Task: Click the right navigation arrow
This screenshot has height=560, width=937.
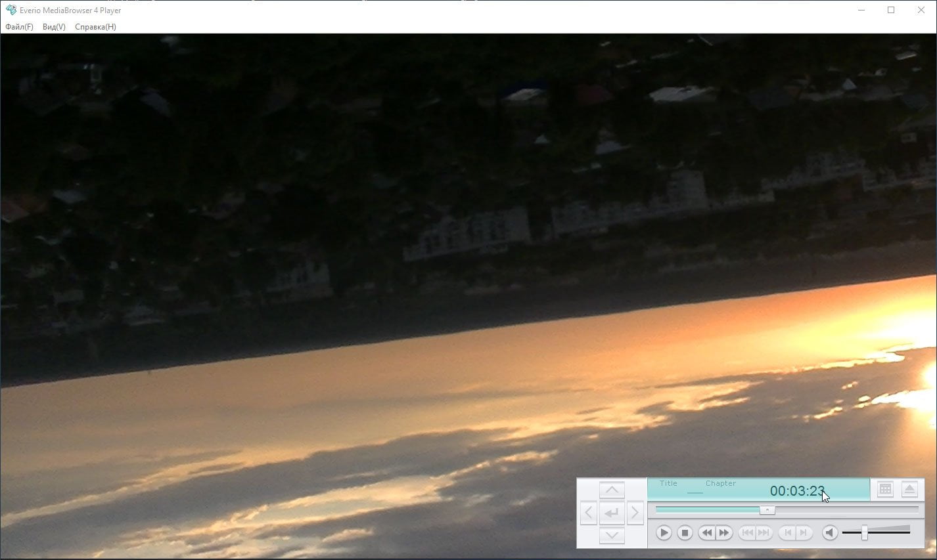Action: point(635,513)
